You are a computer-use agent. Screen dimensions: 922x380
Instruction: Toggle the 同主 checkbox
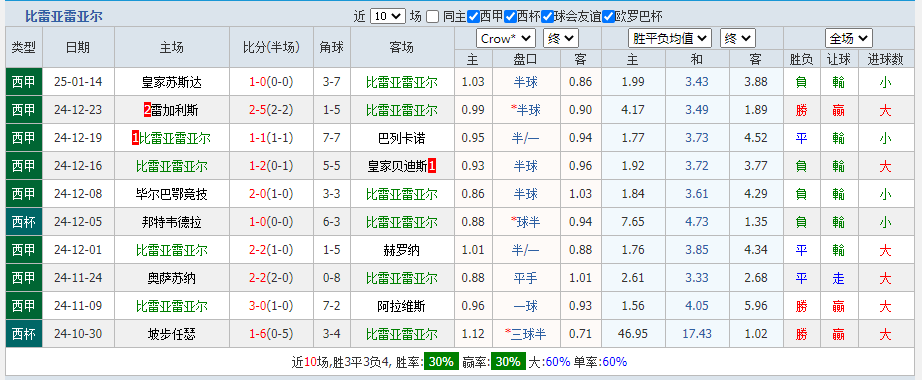click(432, 16)
